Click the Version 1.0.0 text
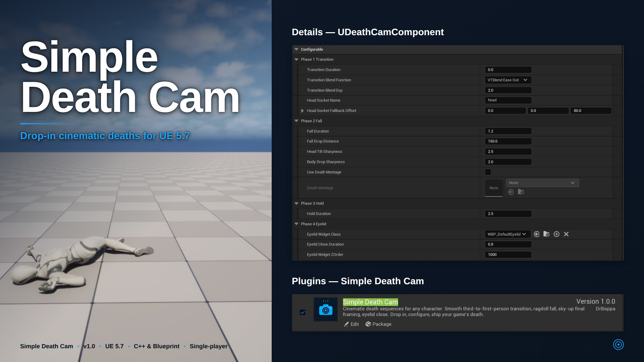644x362 pixels. (x=596, y=301)
